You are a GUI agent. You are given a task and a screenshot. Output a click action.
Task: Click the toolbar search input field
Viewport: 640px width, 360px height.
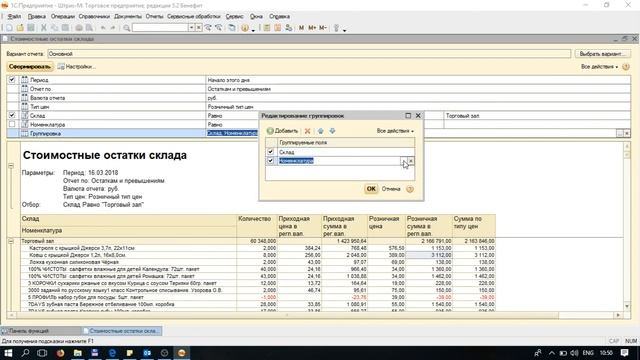click(160, 28)
